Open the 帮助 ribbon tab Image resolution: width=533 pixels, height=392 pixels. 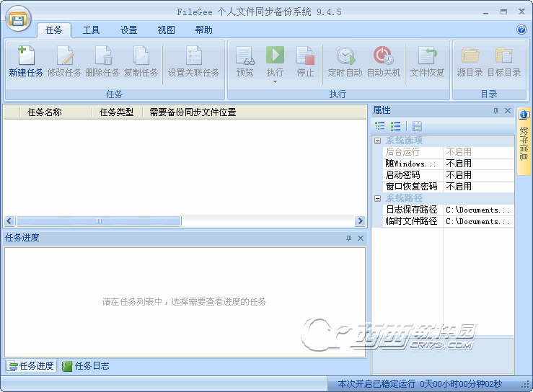[x=203, y=30]
